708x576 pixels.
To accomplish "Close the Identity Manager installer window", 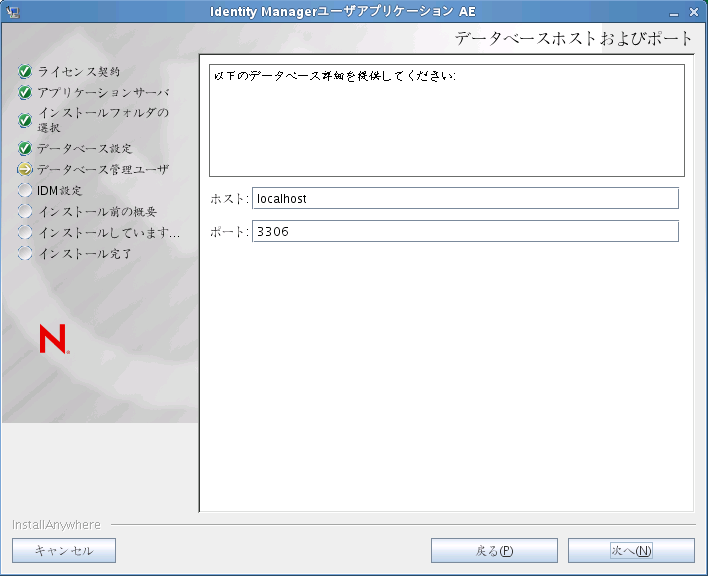I will [x=694, y=12].
